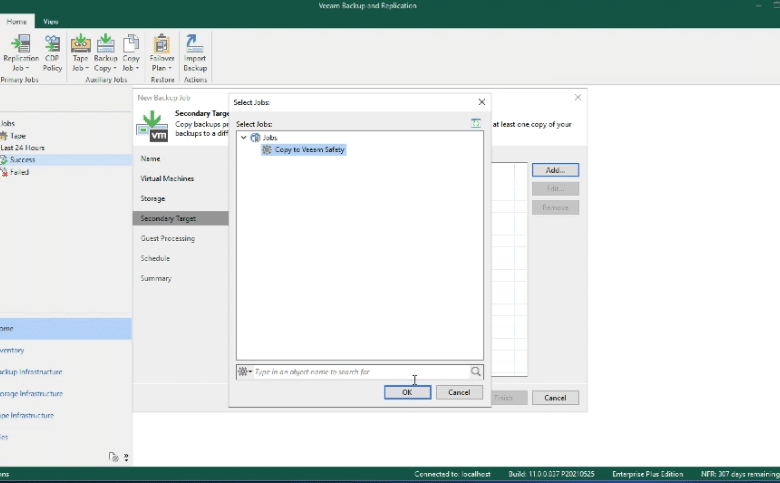Click the refresh icon beside Select Jobs

[476, 123]
